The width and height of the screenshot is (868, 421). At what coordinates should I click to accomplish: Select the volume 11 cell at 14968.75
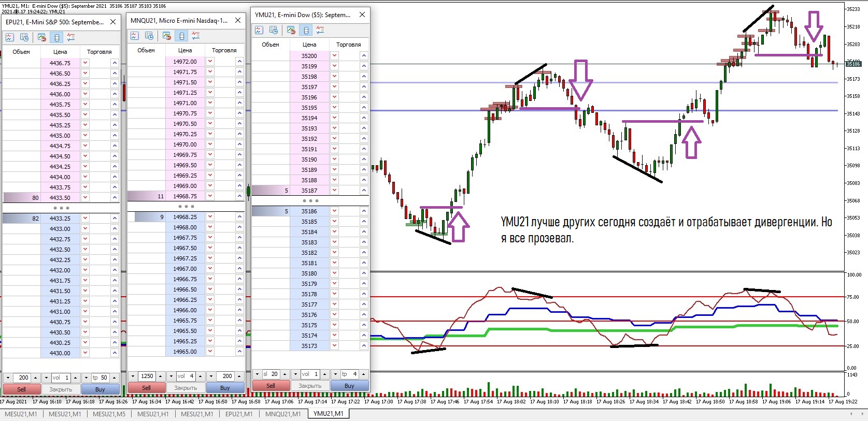[147, 196]
